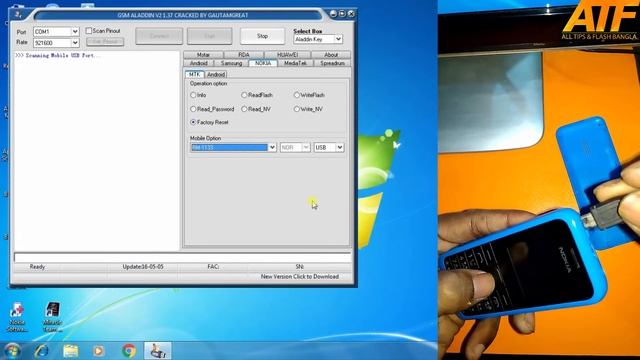Click the GSM Aladdin title bar app icon

click(x=18, y=15)
